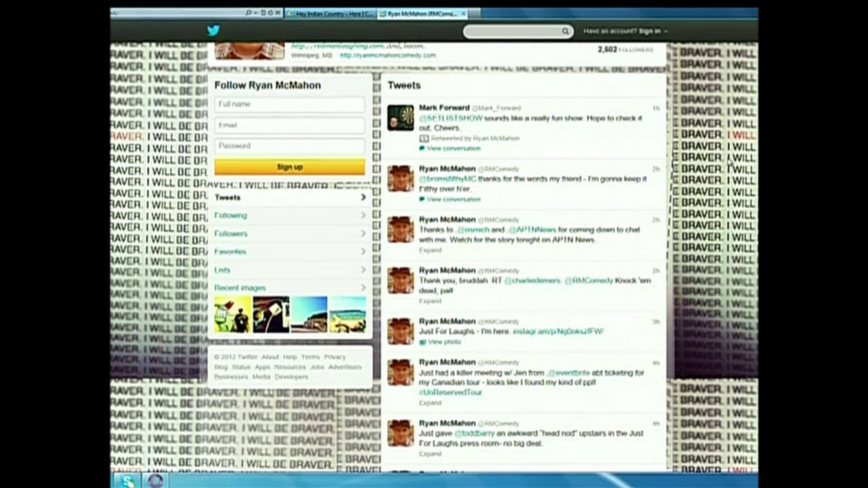
Task: Expand the @toddbarry tweet
Action: pos(430,454)
